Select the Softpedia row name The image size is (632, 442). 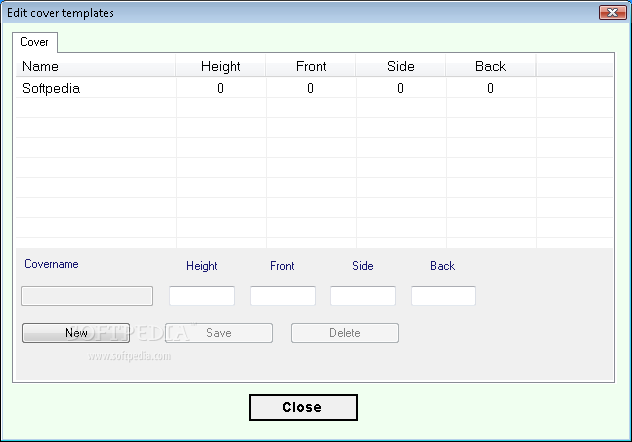[51, 88]
